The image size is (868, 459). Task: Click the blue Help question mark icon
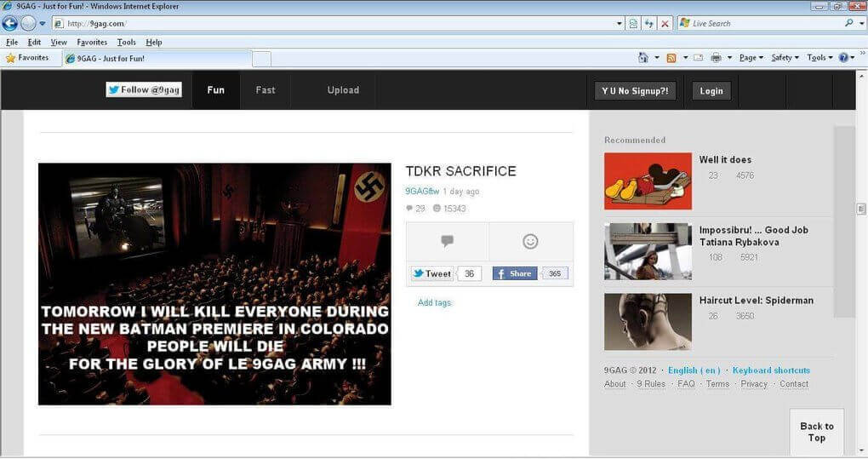coord(843,58)
